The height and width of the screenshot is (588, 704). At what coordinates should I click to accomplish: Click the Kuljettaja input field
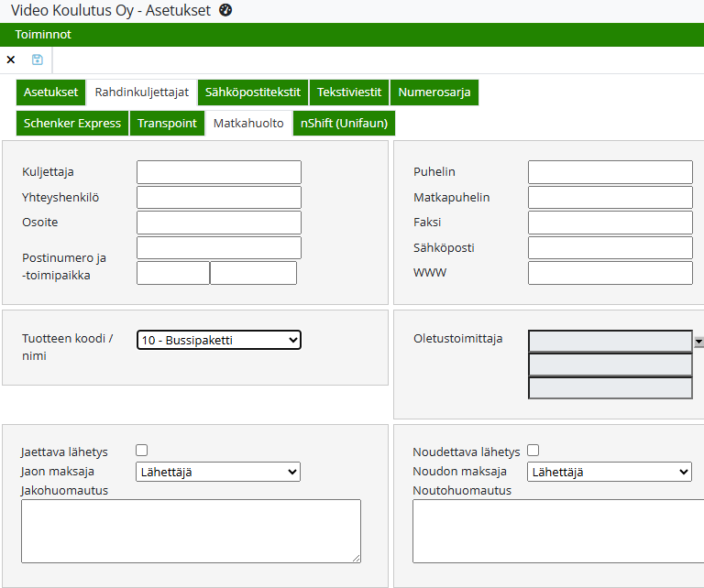click(218, 172)
